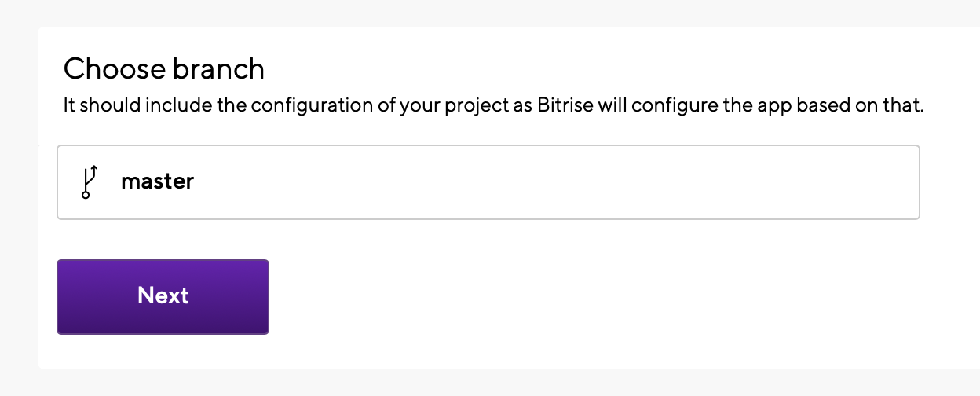Proceed using the purple Next button
Viewport: 980px width, 396px height.
tap(163, 296)
